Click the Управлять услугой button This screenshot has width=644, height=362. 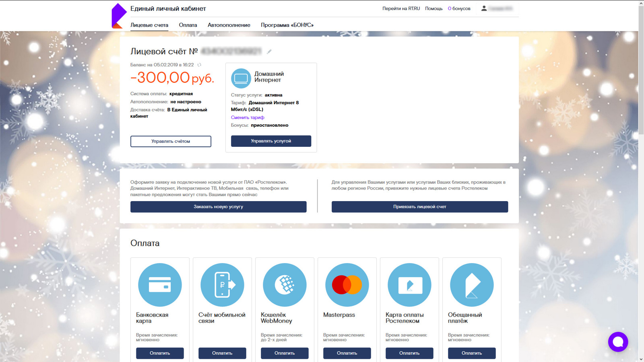click(271, 141)
